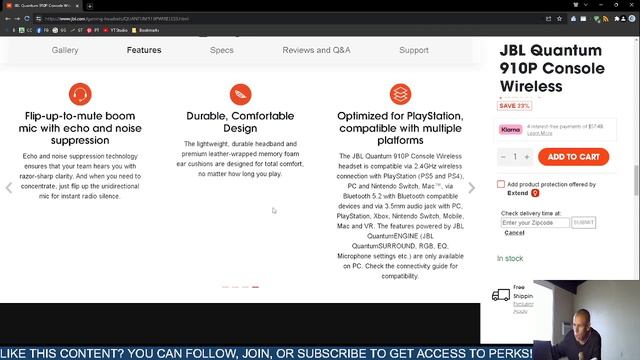Click the share page icon in address bar

click(548, 19)
